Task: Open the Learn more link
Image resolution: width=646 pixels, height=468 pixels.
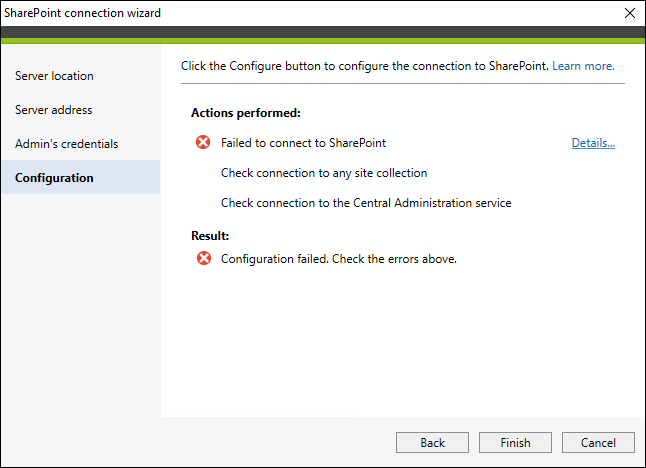Action: (x=583, y=66)
